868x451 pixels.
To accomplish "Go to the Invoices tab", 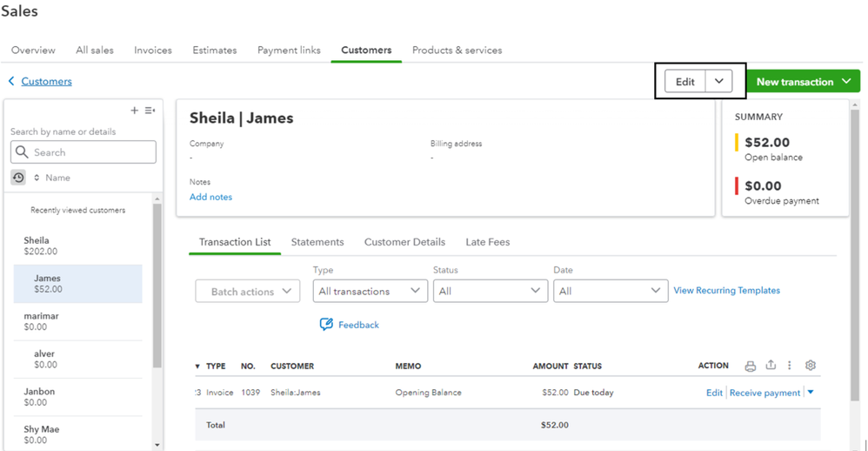I will pos(153,50).
